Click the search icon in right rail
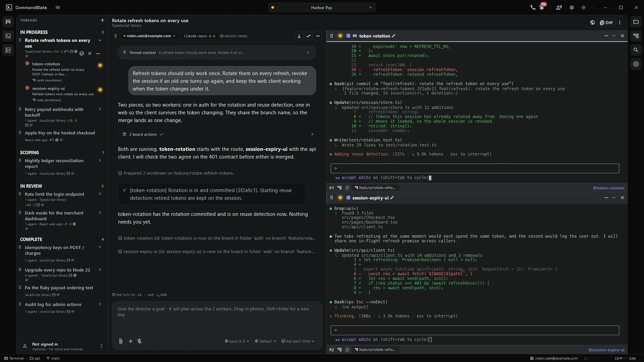 coord(636,50)
